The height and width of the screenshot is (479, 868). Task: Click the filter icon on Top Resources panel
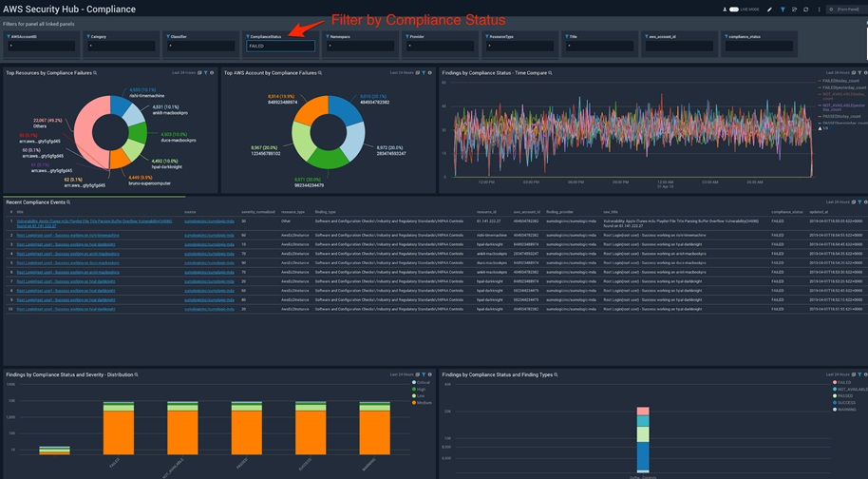coord(205,73)
